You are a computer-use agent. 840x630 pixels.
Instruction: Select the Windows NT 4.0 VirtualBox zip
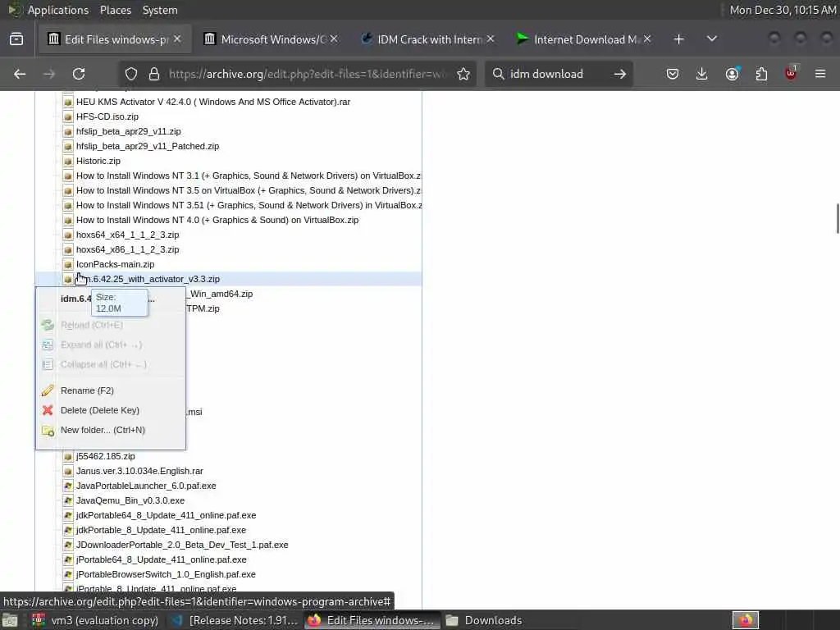coord(217,220)
